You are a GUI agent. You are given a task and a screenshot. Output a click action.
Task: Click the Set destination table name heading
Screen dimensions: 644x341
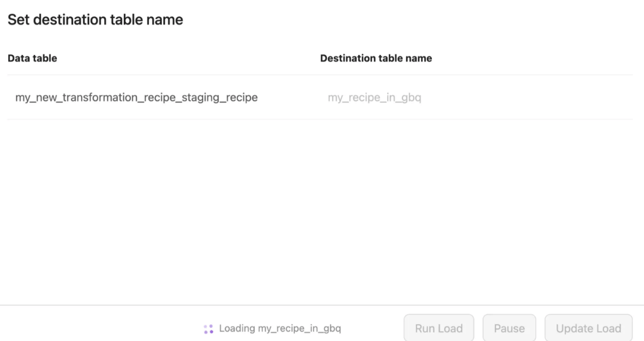coord(95,20)
